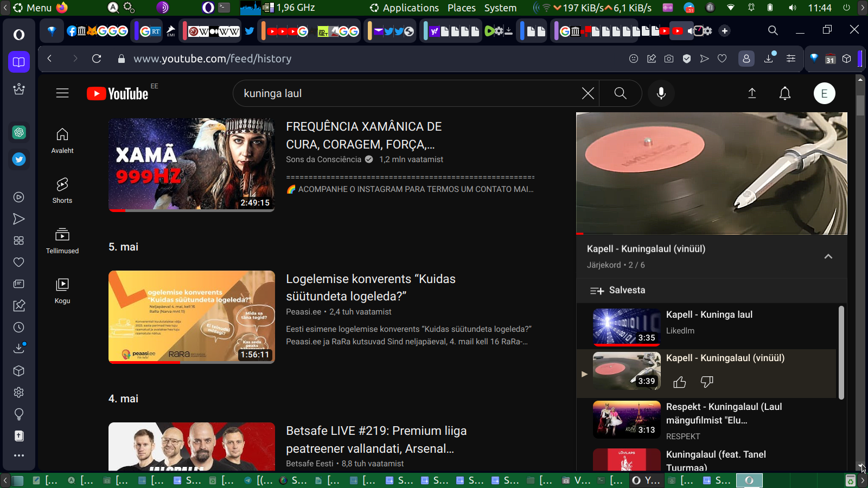Image resolution: width=868 pixels, height=488 pixels.
Task: Open the YouTube guide hamburger menu
Action: tap(62, 93)
